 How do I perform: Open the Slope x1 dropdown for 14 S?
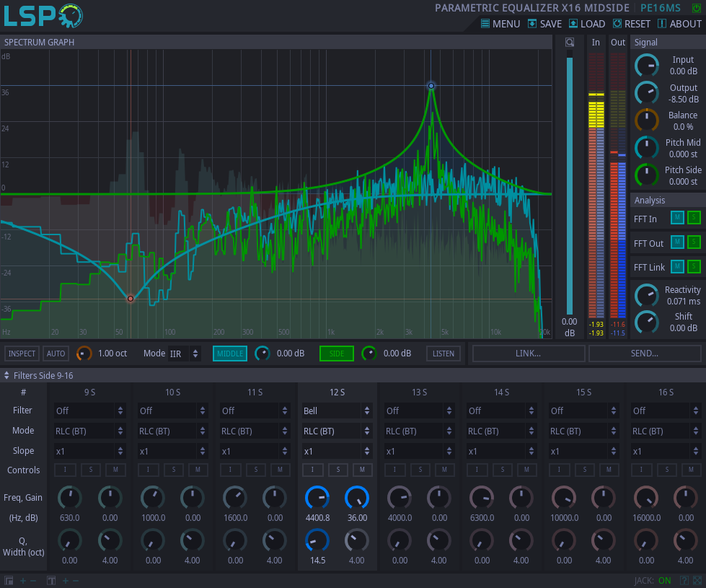[x=501, y=452]
